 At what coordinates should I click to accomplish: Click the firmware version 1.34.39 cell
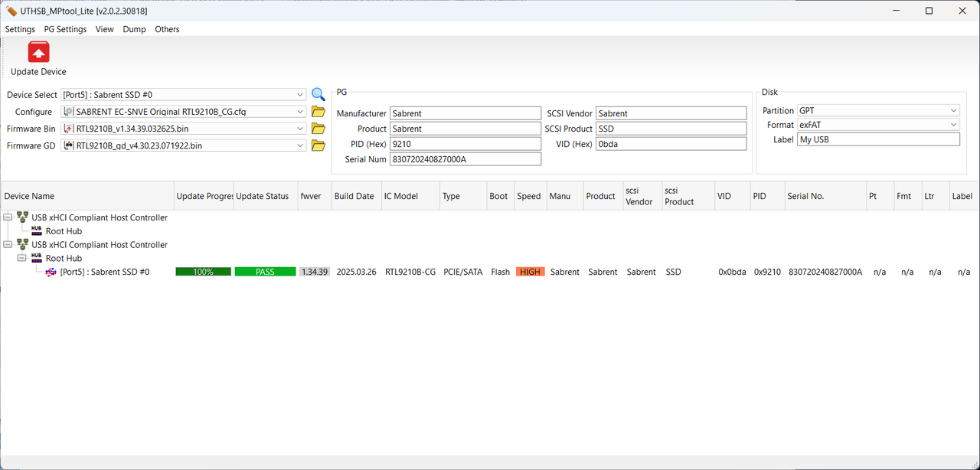(x=314, y=272)
